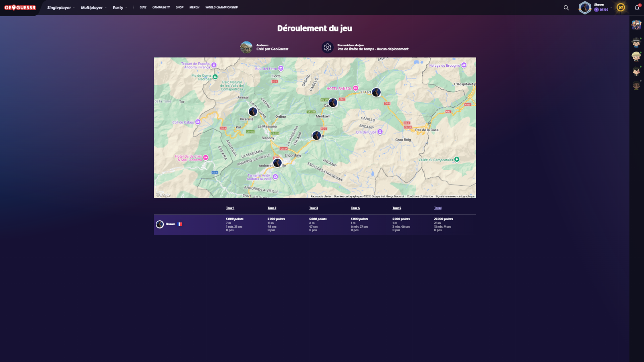Expand the Singleplayer menu
This screenshot has width=644, height=362.
[59, 8]
